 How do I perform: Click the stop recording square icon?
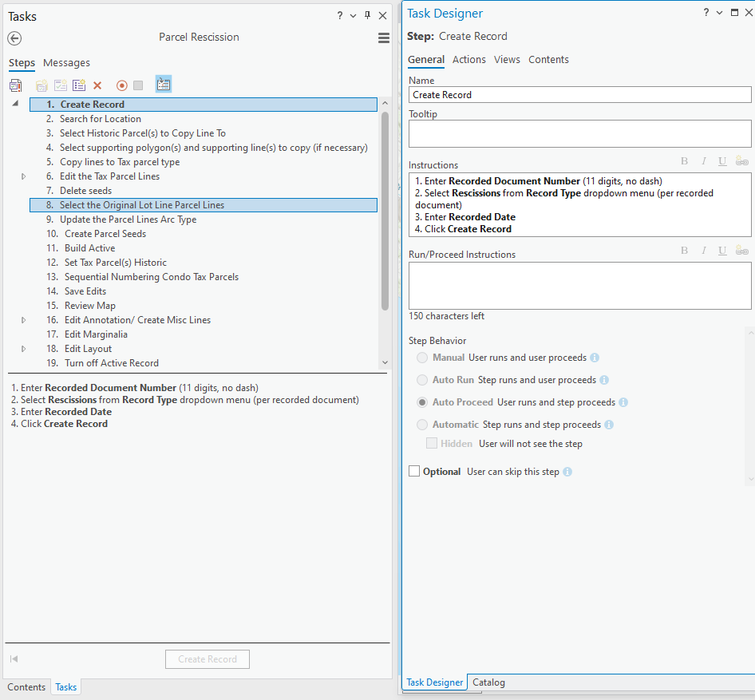coord(140,84)
